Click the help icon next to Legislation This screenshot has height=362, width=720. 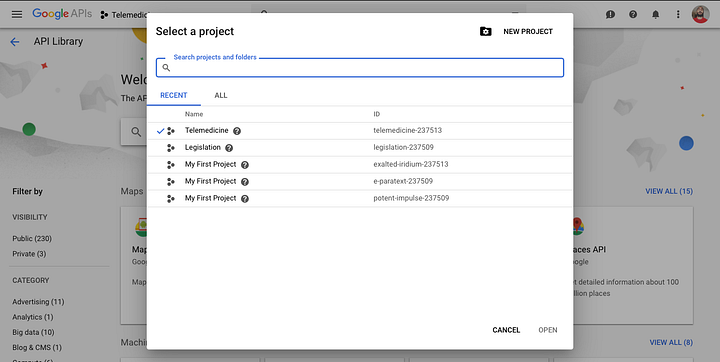tap(229, 148)
